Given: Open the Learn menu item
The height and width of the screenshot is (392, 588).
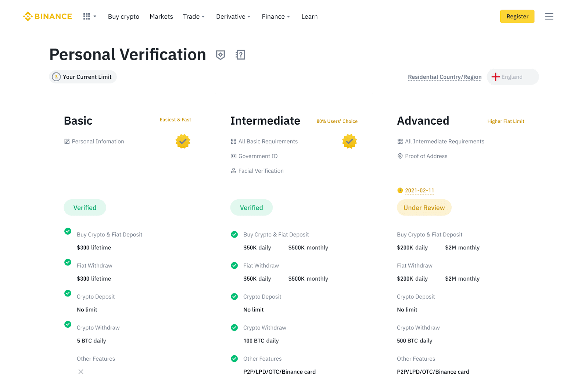Looking at the screenshot, I should [309, 17].
